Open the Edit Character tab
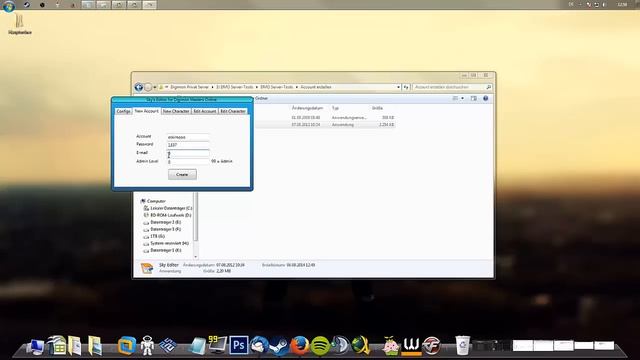 pos(233,111)
